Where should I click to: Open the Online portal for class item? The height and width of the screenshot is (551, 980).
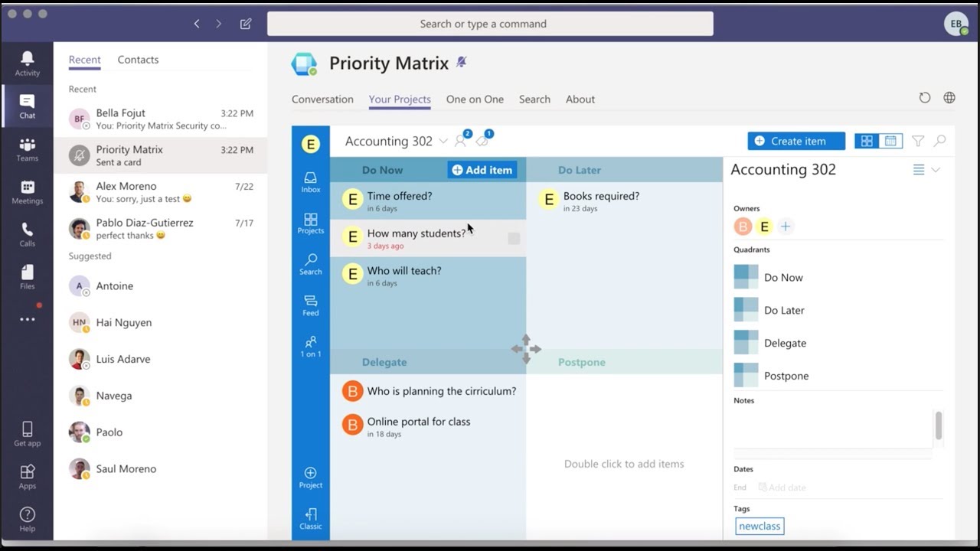pyautogui.click(x=428, y=426)
